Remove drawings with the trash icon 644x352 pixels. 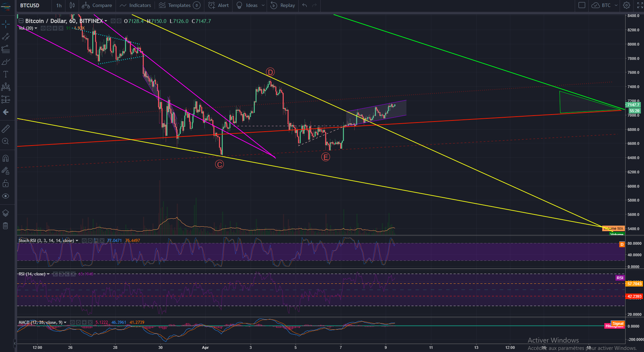coord(6,226)
